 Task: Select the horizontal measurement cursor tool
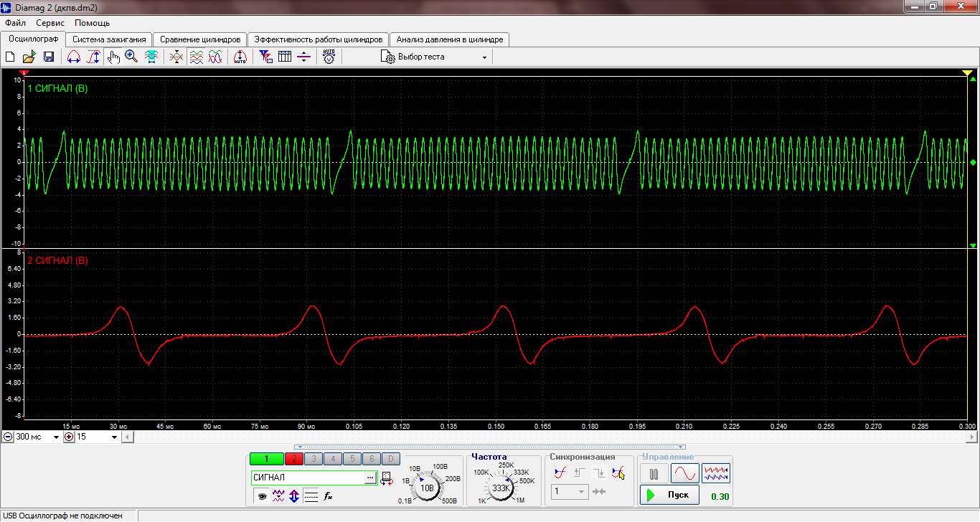(x=73, y=57)
